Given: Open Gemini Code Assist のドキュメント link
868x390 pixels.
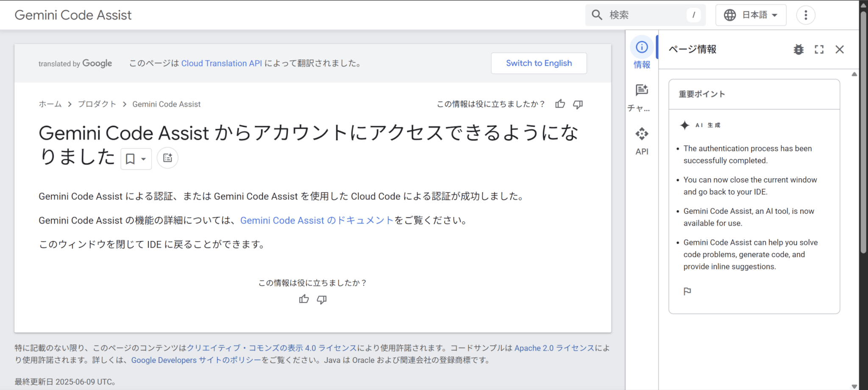Looking at the screenshot, I should [317, 220].
